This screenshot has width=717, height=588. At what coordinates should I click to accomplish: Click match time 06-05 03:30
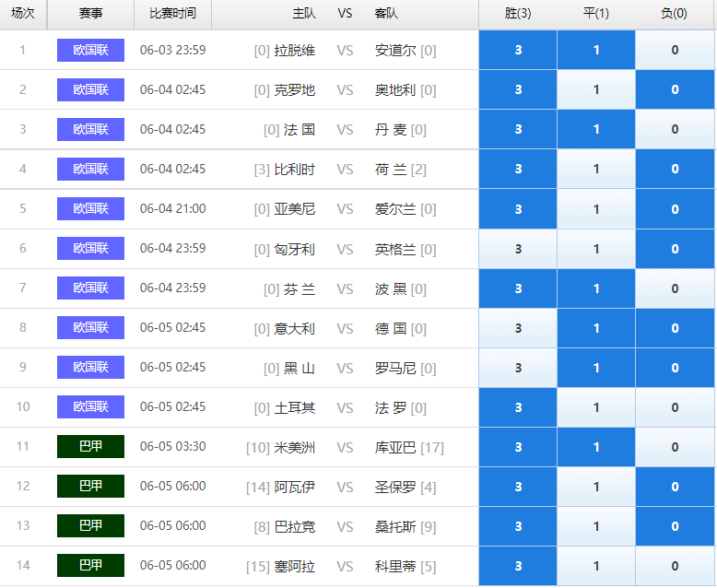(173, 446)
